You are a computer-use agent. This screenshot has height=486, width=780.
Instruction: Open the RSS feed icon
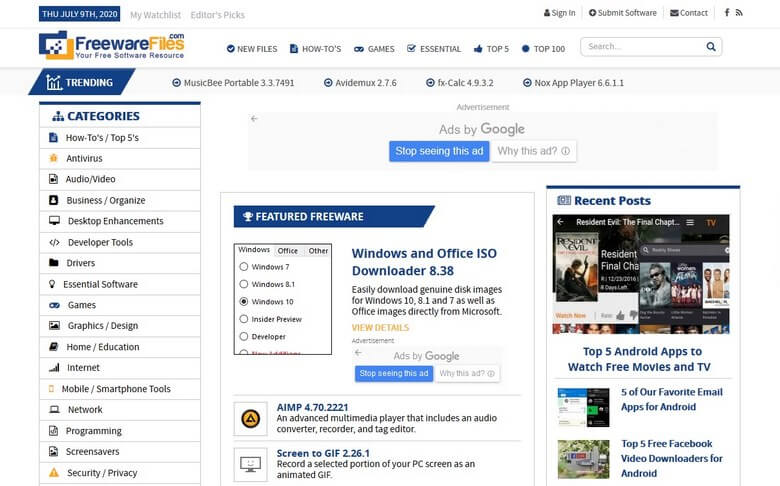pos(739,13)
